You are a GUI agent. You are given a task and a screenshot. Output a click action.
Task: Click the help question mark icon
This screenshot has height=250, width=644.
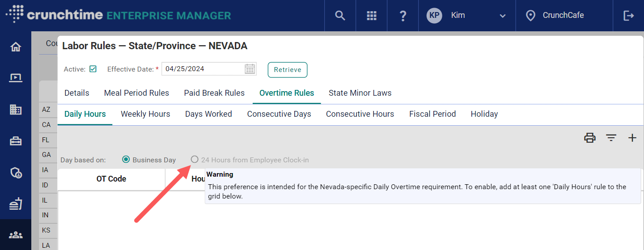pos(402,16)
